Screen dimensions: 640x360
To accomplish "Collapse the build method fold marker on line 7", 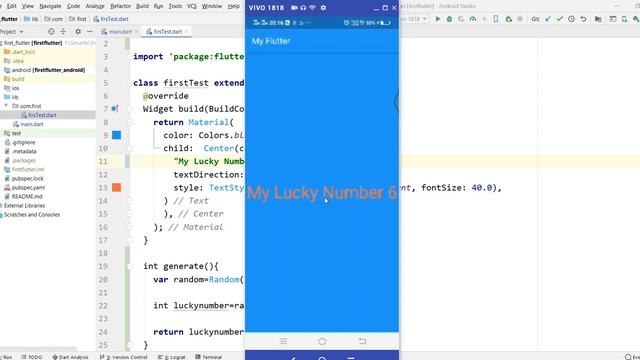I will [x=130, y=109].
